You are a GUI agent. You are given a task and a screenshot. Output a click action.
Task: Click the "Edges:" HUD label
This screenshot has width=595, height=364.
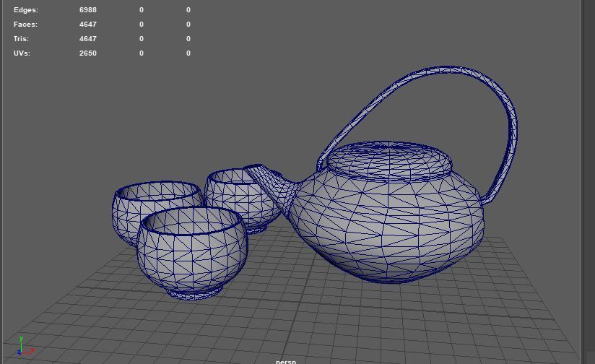(x=26, y=10)
